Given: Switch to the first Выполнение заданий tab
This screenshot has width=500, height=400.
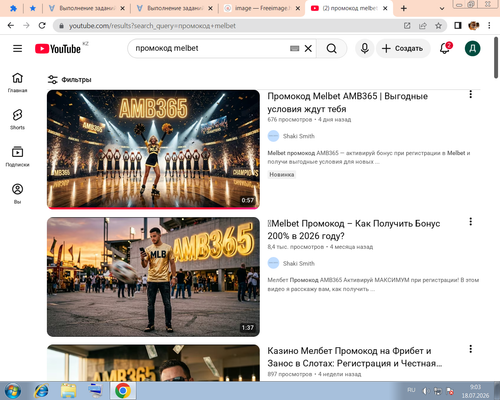Looking at the screenshot, I should pos(87,8).
